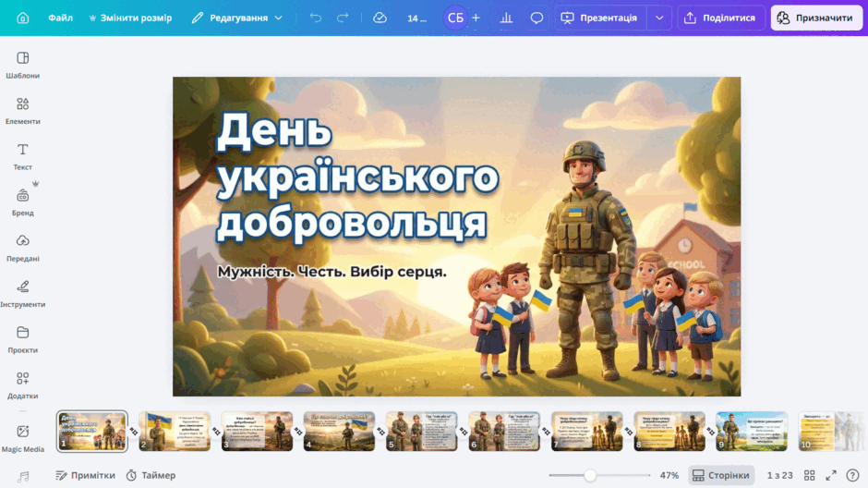Open the Magic Media panel

click(x=23, y=439)
